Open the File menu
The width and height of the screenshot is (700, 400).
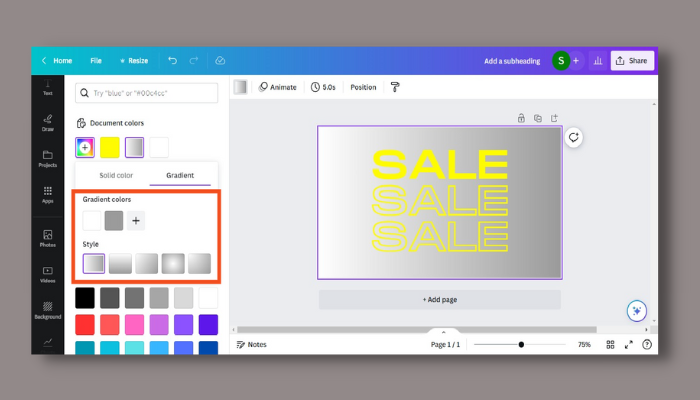pos(96,61)
